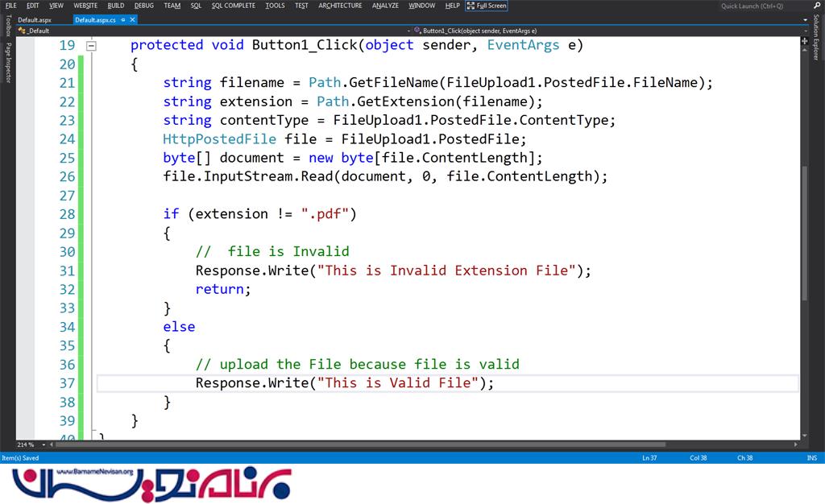Open the DEBUG menu
Viewport: 825px width, 504px height.
tap(144, 6)
